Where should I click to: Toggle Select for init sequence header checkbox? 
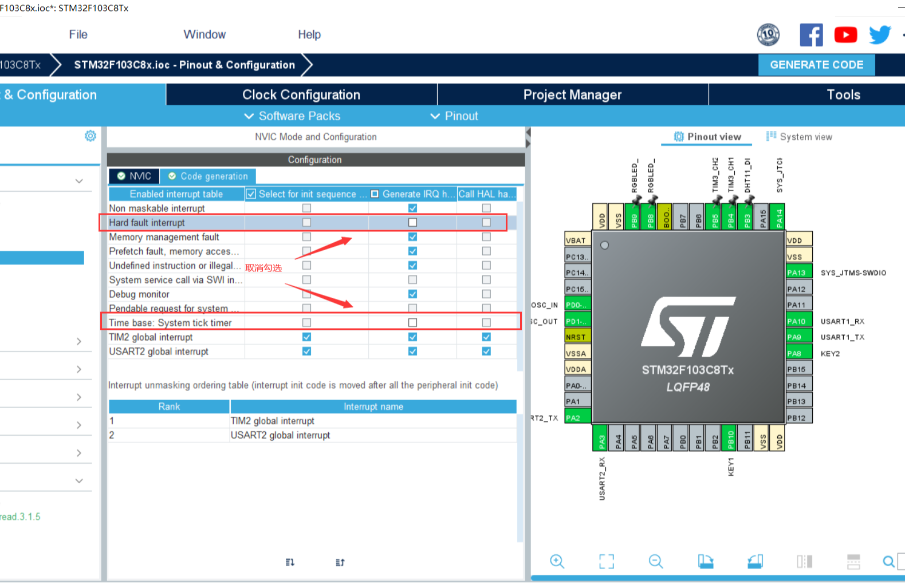coord(251,194)
